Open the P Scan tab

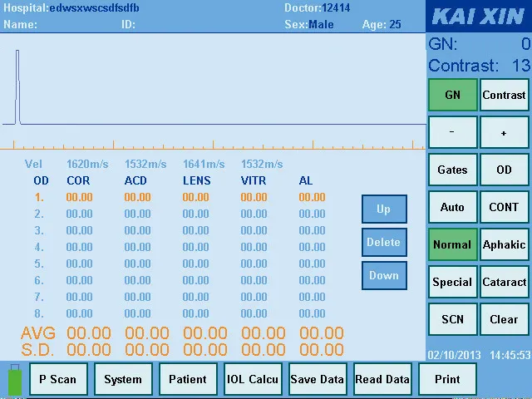58,379
